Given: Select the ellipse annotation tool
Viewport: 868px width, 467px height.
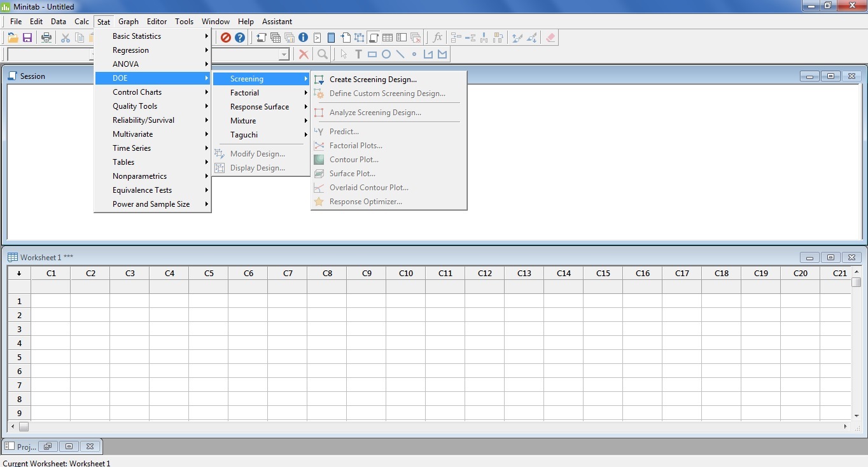Looking at the screenshot, I should [x=386, y=54].
